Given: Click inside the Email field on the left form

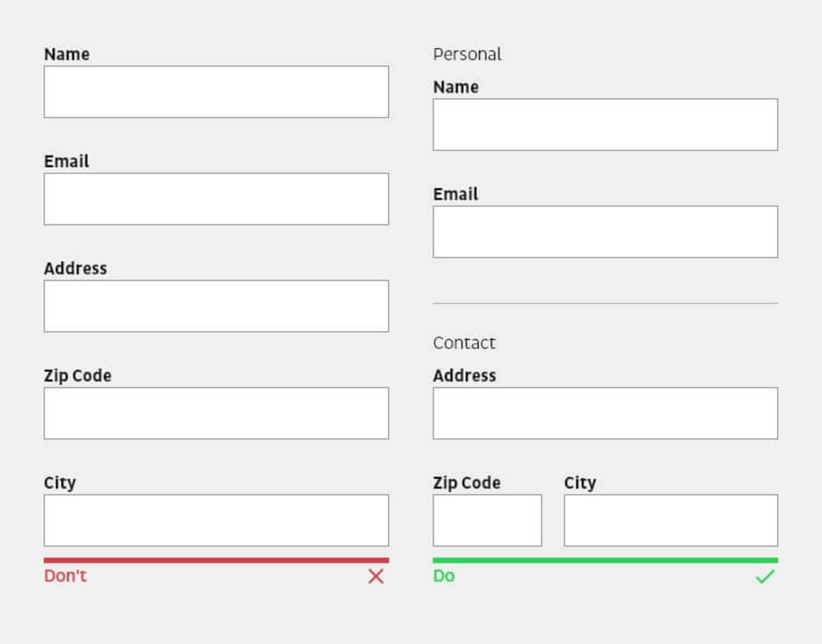Looking at the screenshot, I should [216, 198].
